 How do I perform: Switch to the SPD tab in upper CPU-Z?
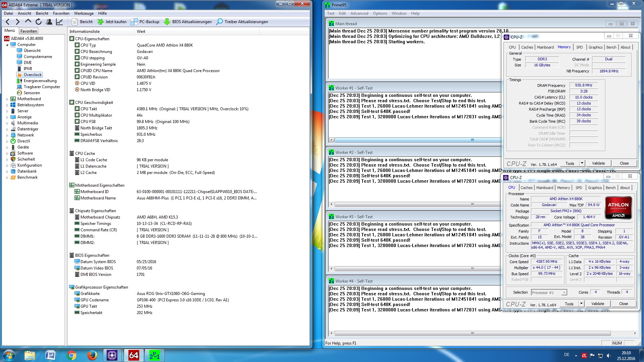tap(579, 47)
